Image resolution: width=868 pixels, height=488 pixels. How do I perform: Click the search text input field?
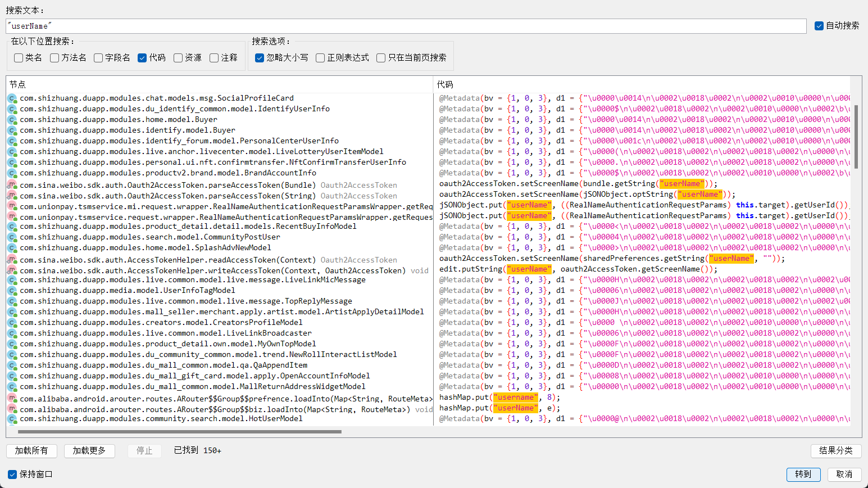click(406, 26)
